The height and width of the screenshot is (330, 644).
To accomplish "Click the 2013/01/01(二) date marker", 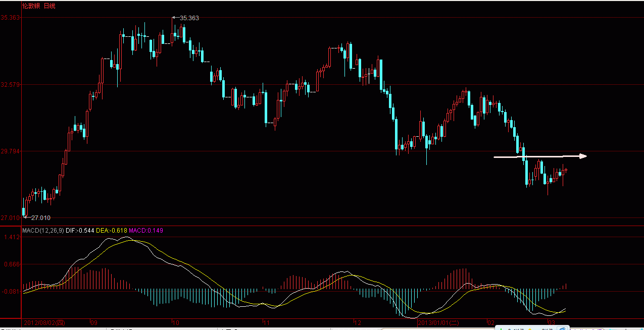I will point(438,322).
